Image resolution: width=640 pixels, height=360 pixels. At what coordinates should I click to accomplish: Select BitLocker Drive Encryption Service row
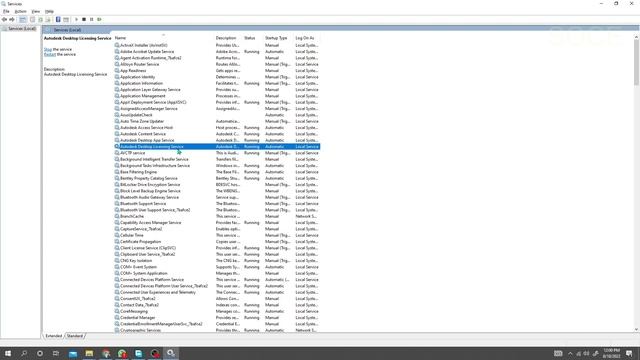[217, 184]
